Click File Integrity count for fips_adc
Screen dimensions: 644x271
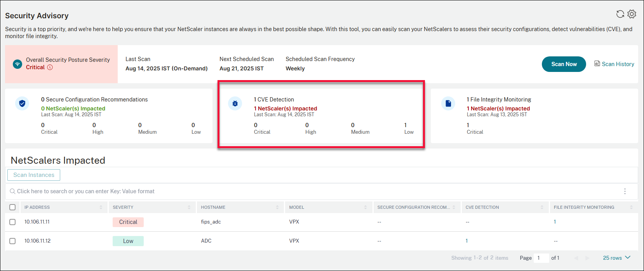(555, 222)
